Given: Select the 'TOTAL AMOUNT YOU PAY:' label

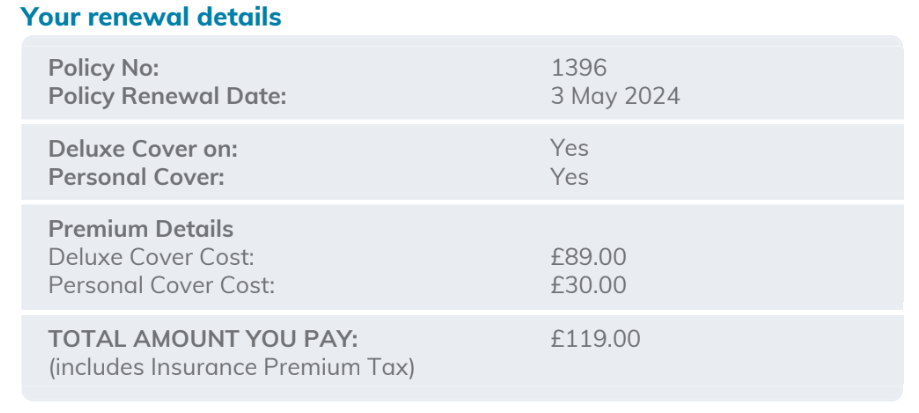Looking at the screenshot, I should point(203,338).
